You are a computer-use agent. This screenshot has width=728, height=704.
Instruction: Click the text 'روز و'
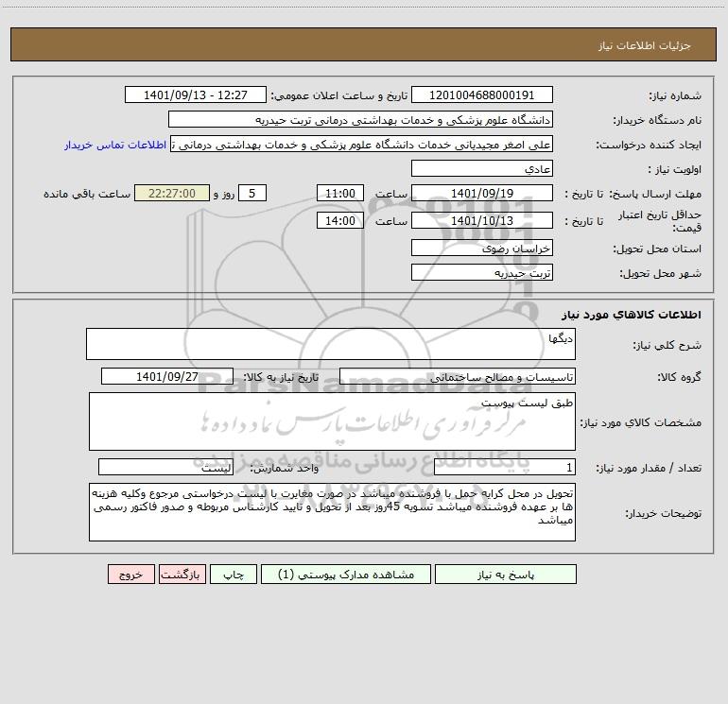click(x=224, y=194)
